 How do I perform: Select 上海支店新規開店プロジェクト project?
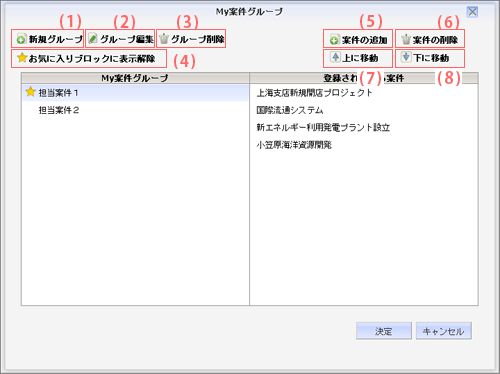[x=364, y=93]
